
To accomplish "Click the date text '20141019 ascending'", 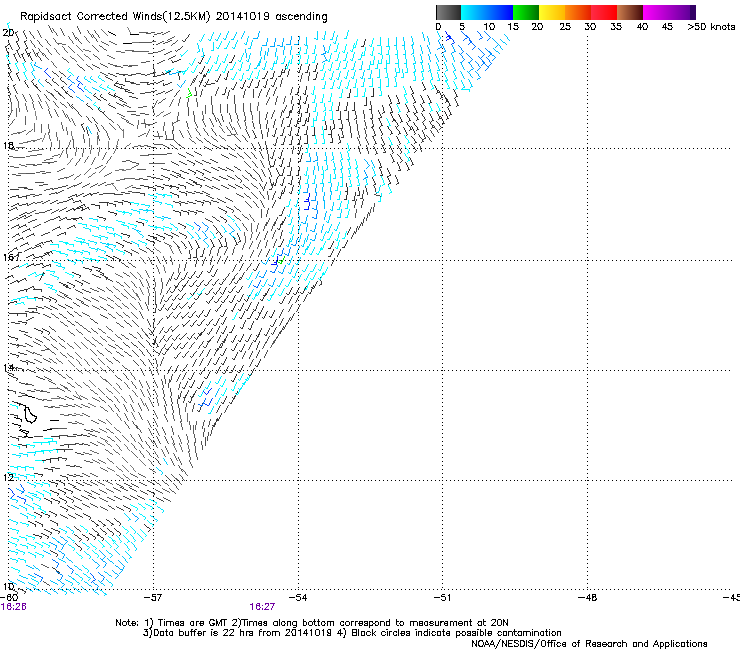I will point(271,17).
